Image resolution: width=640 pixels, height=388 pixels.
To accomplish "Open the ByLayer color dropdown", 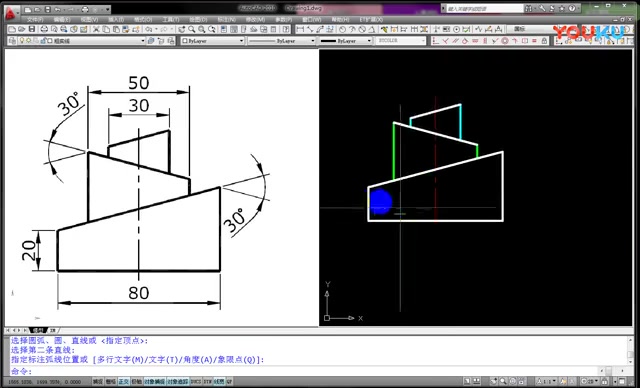I will pyautogui.click(x=212, y=41).
